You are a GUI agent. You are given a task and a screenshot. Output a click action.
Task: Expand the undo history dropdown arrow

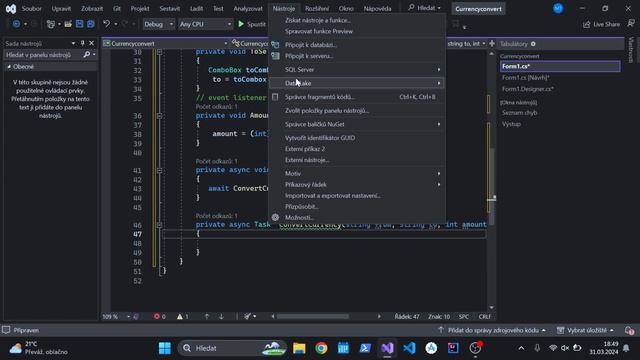[x=116, y=24]
